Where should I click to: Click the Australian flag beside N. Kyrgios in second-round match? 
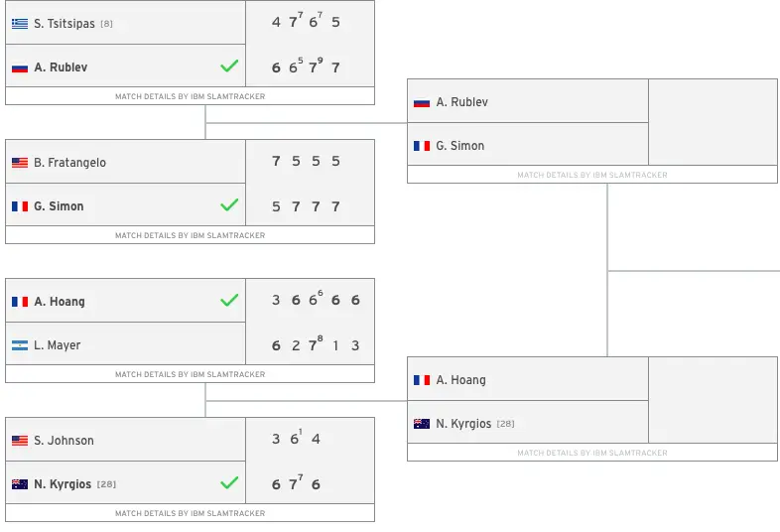[x=422, y=424]
